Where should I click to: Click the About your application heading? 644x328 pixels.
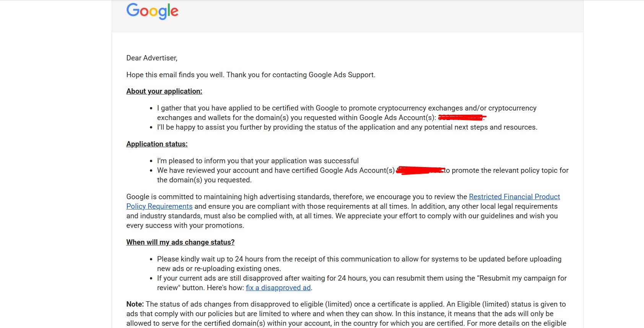(x=164, y=91)
